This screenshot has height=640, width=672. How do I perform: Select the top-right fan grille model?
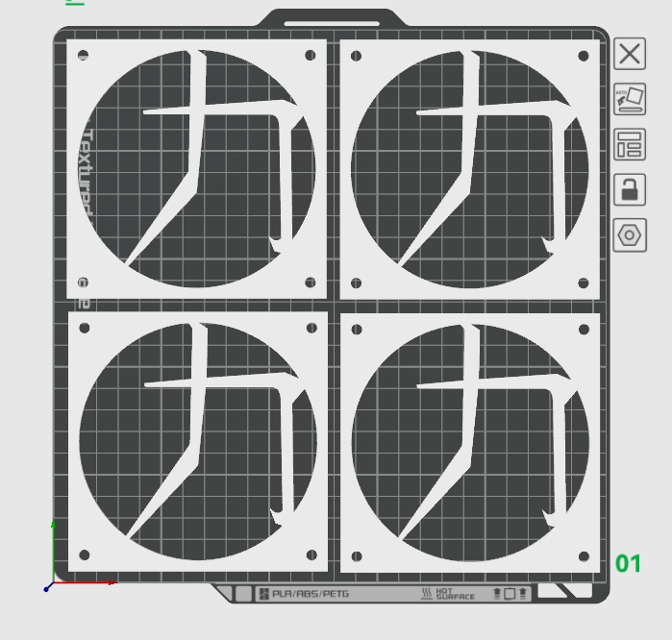point(470,170)
